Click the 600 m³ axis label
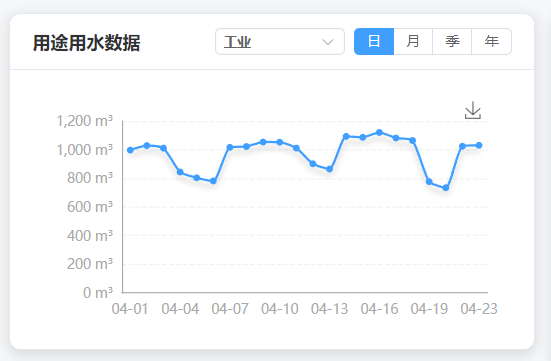This screenshot has width=551, height=361. coord(90,207)
